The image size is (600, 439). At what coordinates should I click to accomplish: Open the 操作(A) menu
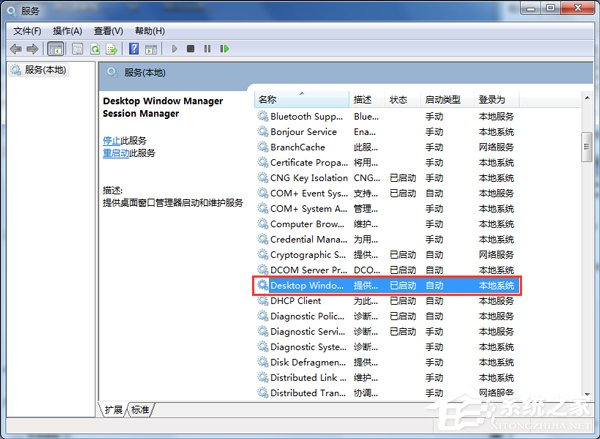click(x=67, y=31)
